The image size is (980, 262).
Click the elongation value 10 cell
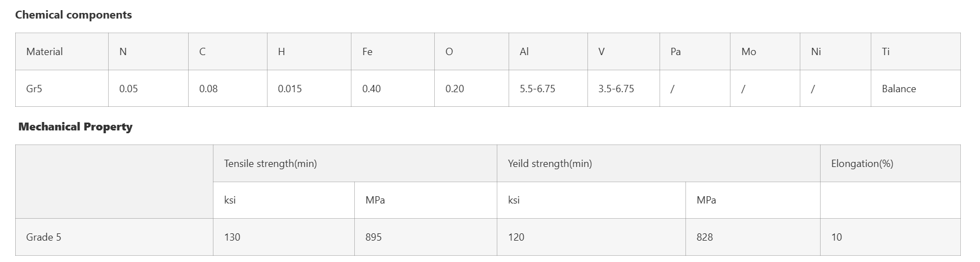pyautogui.click(x=836, y=237)
